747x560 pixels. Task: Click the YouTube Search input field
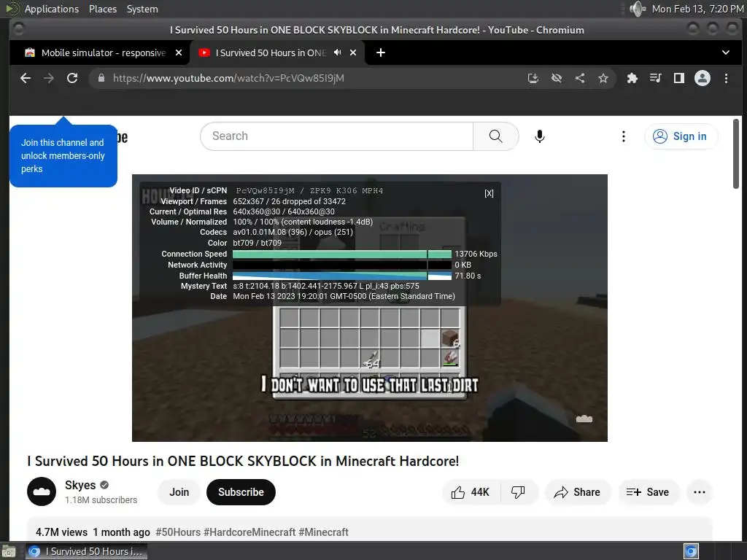pyautogui.click(x=337, y=136)
